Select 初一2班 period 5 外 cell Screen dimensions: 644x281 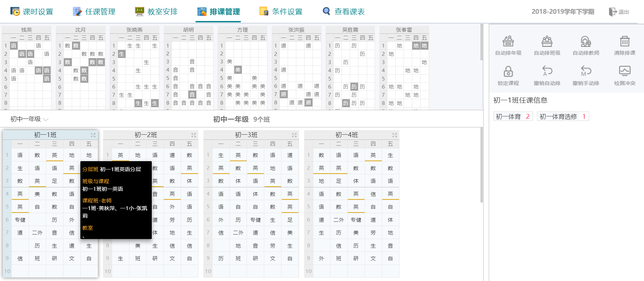[x=172, y=207]
